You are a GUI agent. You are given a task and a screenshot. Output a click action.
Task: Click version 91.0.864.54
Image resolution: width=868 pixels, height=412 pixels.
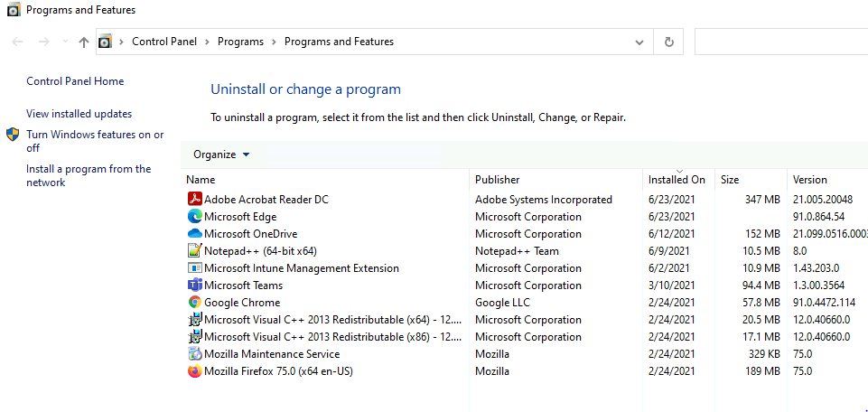pyautogui.click(x=818, y=217)
